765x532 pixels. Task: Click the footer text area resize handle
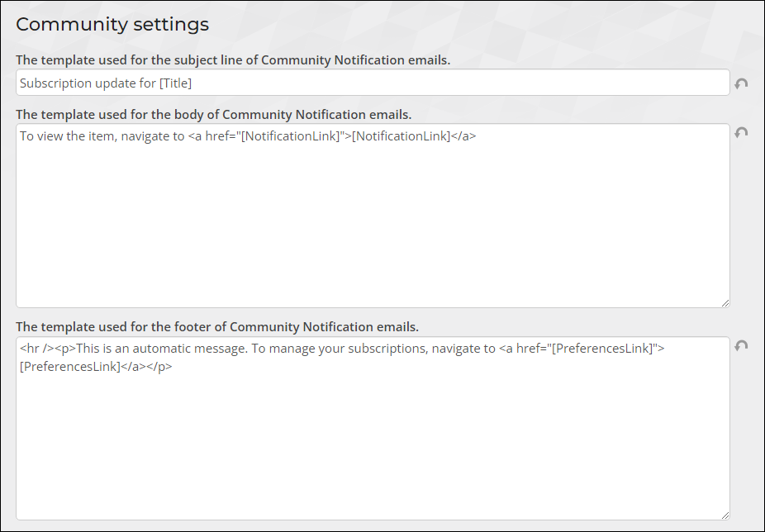pyautogui.click(x=725, y=515)
